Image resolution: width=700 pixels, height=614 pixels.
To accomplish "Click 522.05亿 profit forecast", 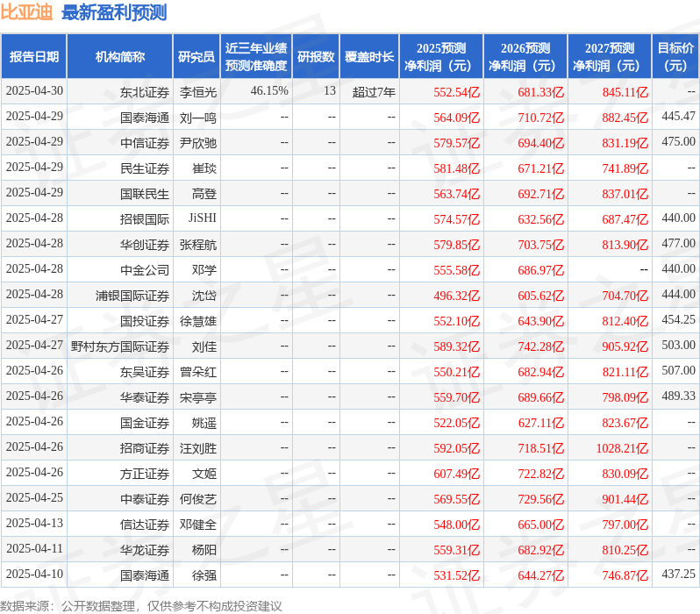I will 457,424.
